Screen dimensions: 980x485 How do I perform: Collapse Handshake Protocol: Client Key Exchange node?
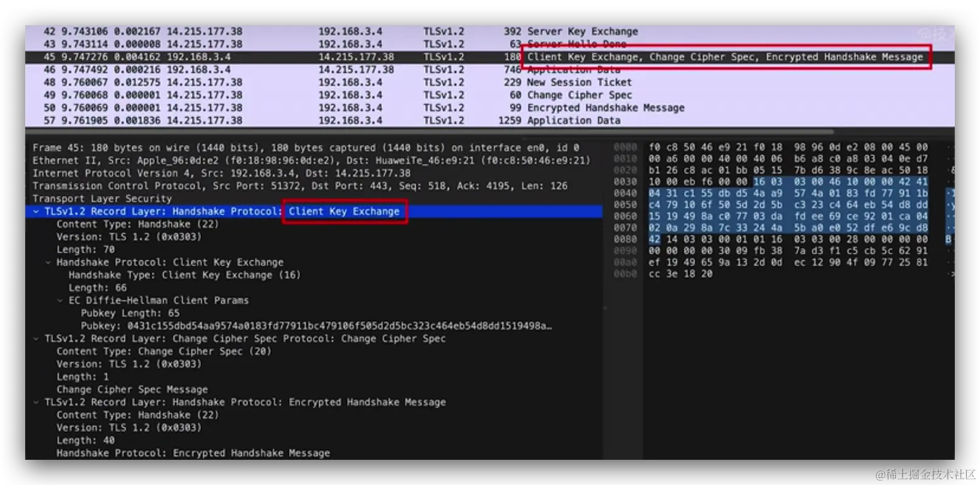[x=48, y=262]
